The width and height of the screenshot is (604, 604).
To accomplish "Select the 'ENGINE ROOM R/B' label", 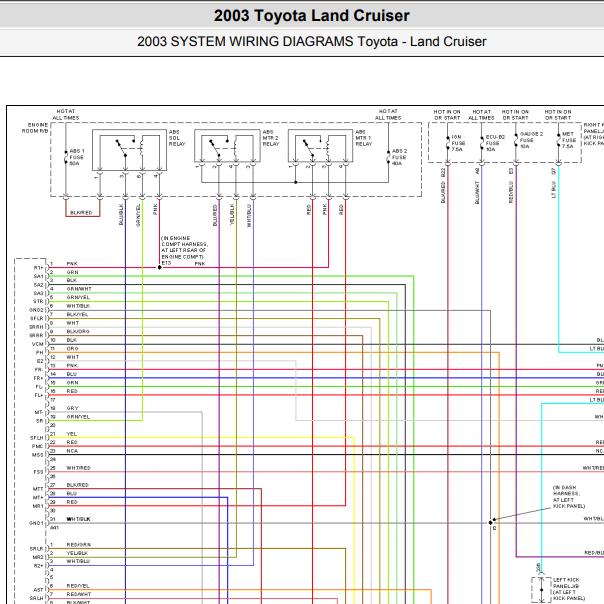I will 35,128.
